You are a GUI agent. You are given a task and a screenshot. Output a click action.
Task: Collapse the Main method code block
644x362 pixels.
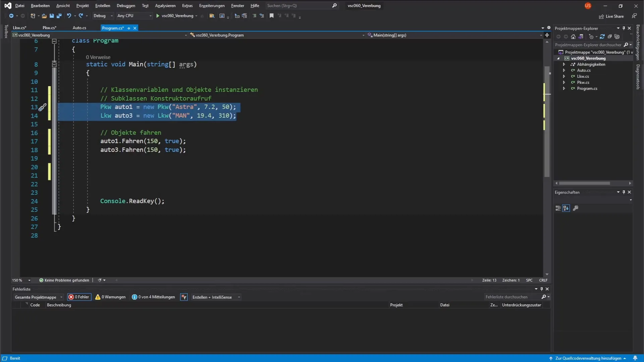(54, 64)
